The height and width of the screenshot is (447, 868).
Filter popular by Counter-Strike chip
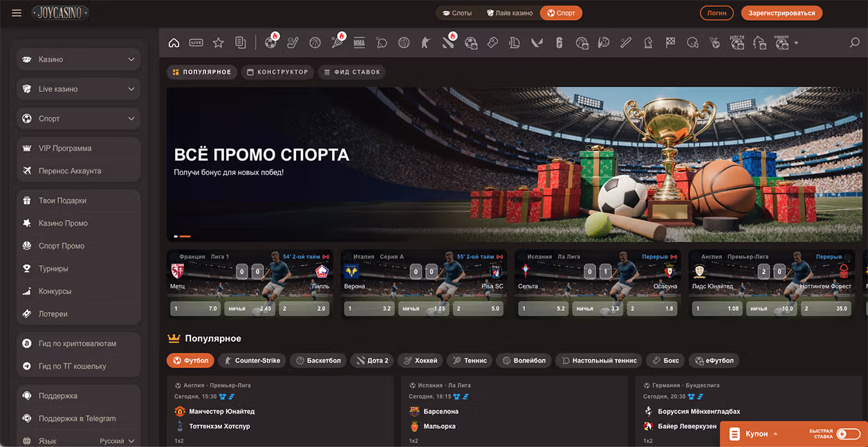[x=252, y=361]
